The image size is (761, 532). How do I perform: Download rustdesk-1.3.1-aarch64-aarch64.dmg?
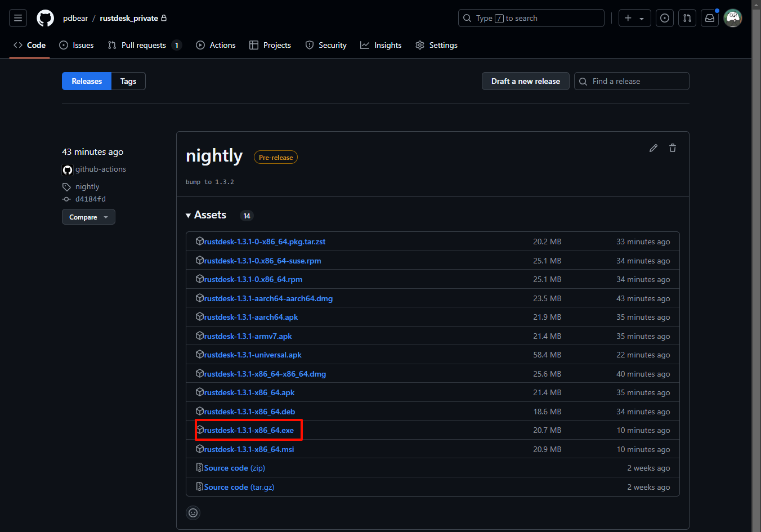coord(268,298)
